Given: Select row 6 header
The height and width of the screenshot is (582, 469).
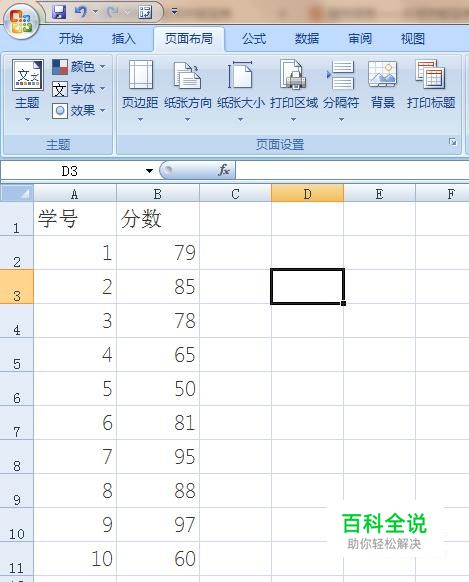Looking at the screenshot, I should click(17, 389).
